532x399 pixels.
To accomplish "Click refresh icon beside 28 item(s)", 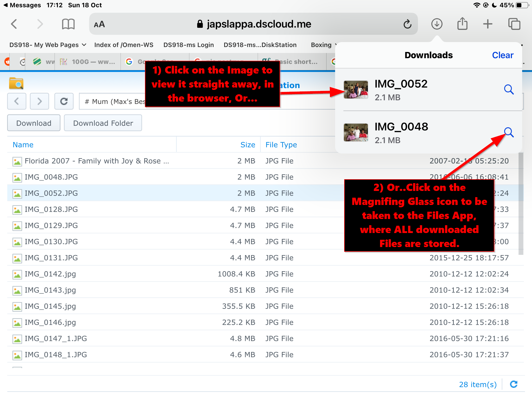I will pyautogui.click(x=514, y=384).
